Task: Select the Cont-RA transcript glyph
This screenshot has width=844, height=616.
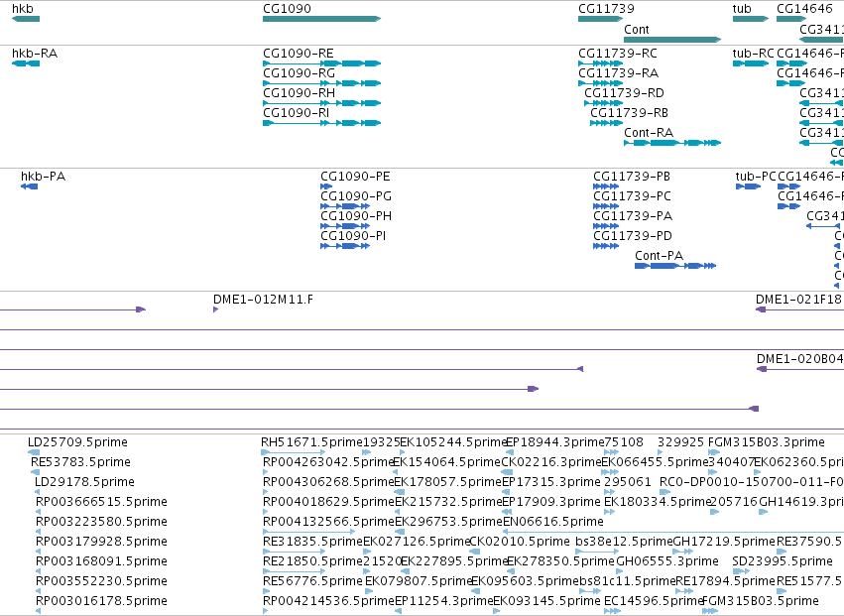Action: (672, 143)
